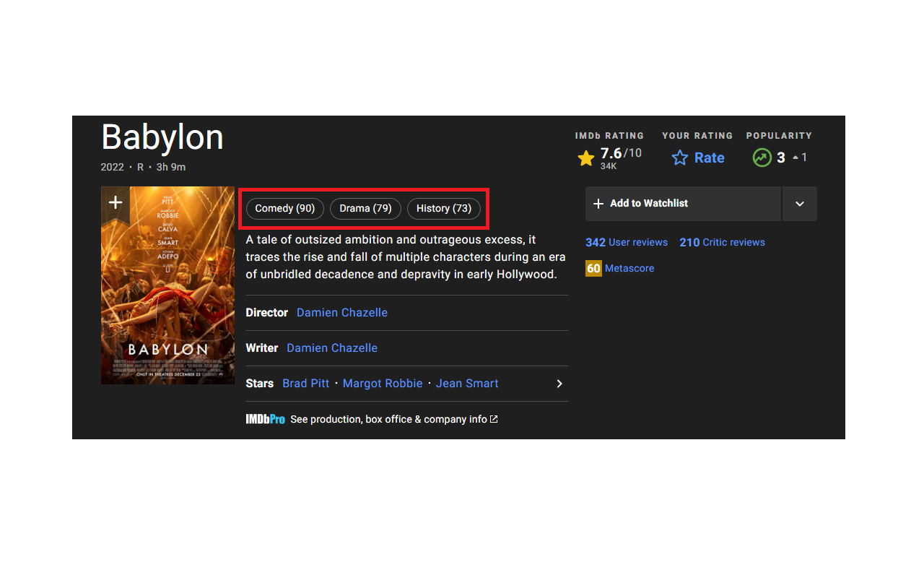Click the Rate button text
Image resolution: width=924 pixels, height=578 pixels.
pyautogui.click(x=709, y=158)
